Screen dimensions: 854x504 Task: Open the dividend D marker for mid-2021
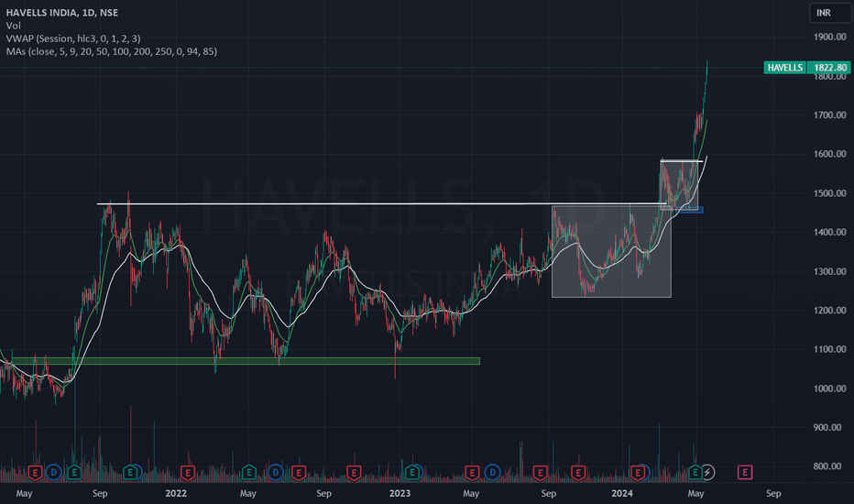pyautogui.click(x=53, y=473)
